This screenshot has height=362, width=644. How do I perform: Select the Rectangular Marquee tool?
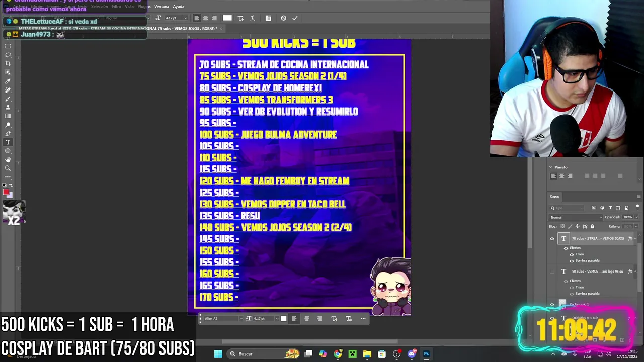point(8,46)
